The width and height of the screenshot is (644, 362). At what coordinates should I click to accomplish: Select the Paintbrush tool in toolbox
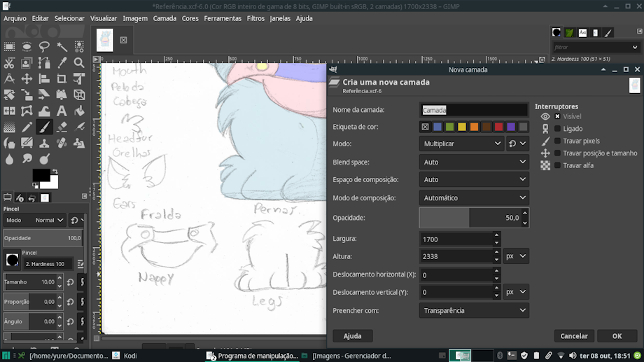[x=44, y=127]
